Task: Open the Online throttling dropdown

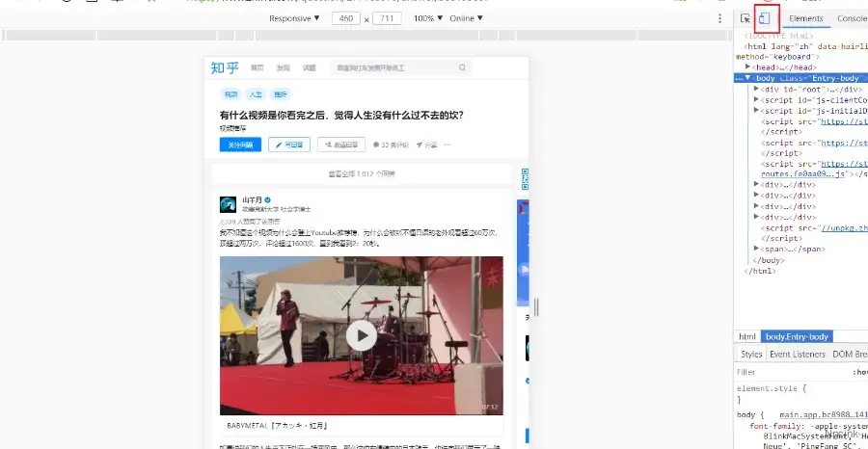Action: tap(466, 18)
